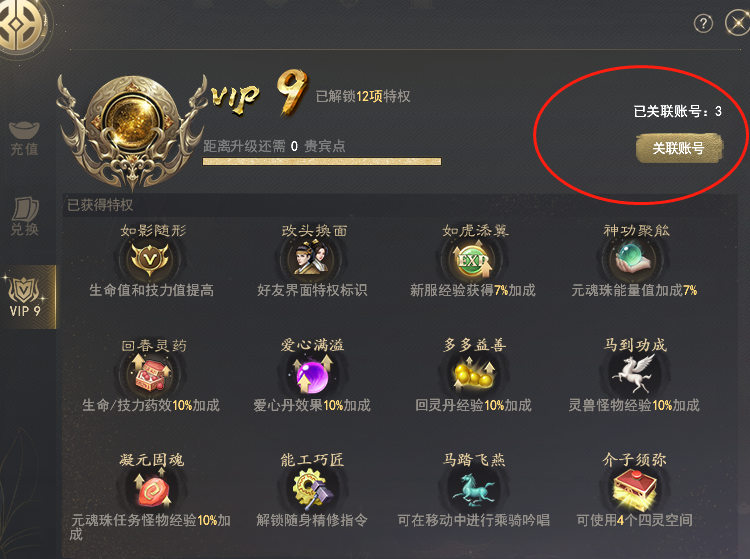
Task: Click the 关联账号 button
Action: click(679, 148)
